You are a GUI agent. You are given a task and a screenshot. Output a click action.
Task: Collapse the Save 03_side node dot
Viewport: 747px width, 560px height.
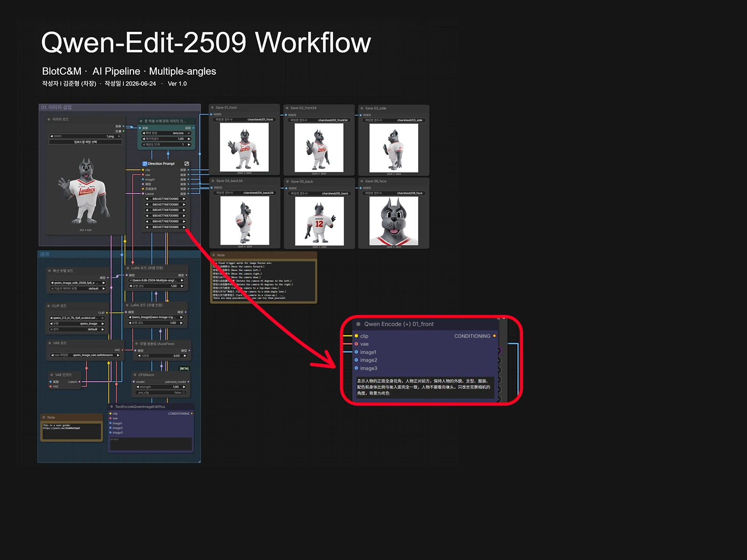pos(362,108)
